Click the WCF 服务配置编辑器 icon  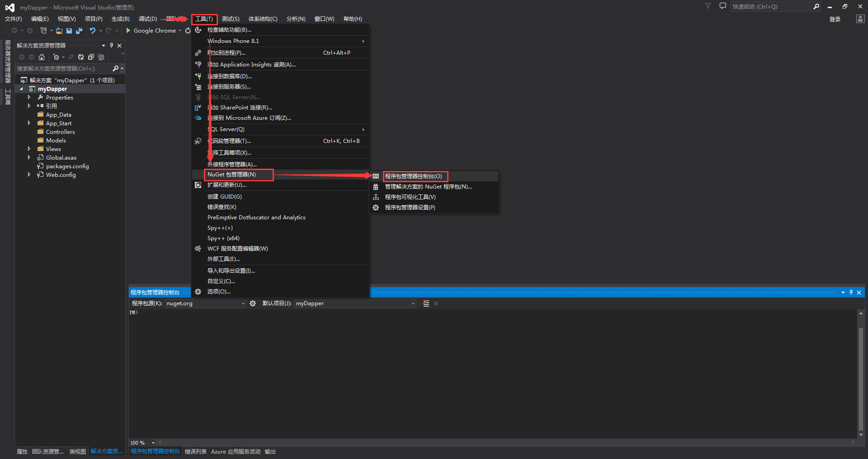coord(198,248)
